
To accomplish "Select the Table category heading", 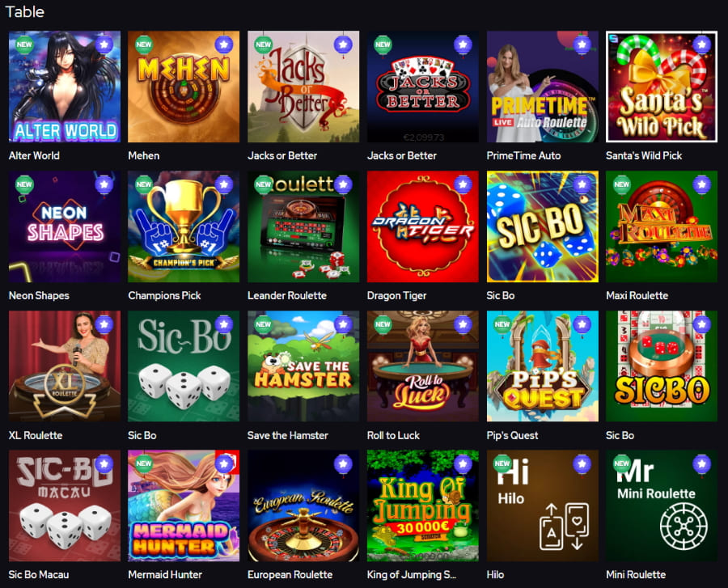I will [x=24, y=11].
